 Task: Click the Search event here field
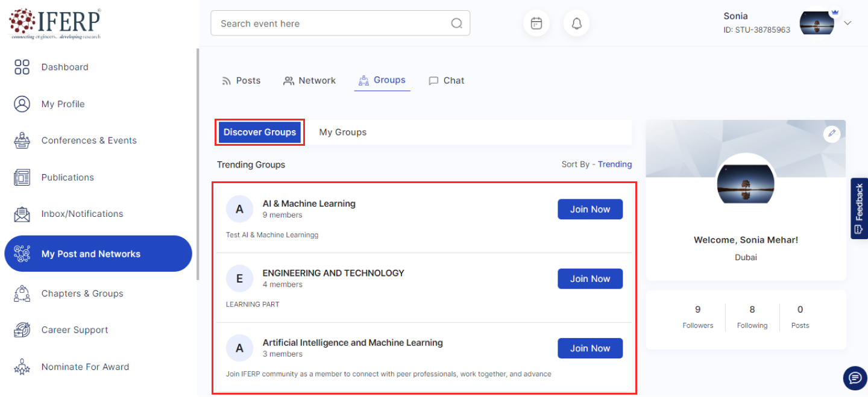pos(332,23)
